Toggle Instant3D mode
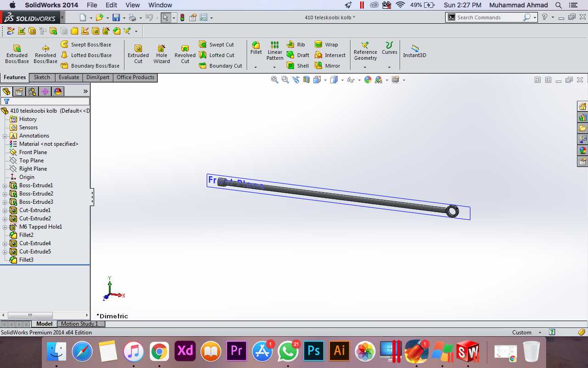The width and height of the screenshot is (588, 368). click(x=414, y=51)
